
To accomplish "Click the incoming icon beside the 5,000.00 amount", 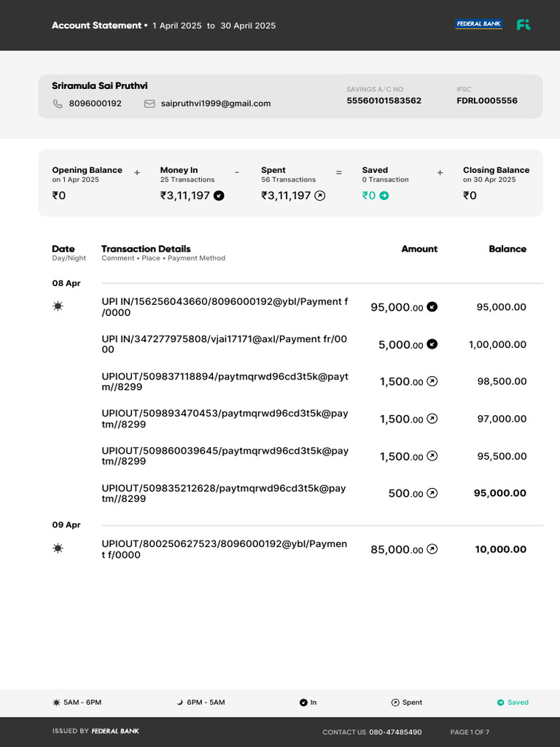I will (432, 344).
